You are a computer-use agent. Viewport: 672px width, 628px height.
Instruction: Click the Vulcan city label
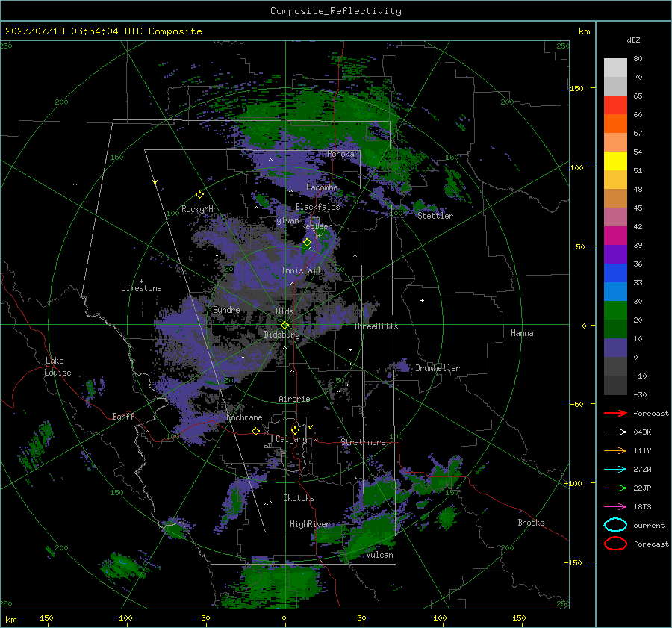click(x=379, y=555)
